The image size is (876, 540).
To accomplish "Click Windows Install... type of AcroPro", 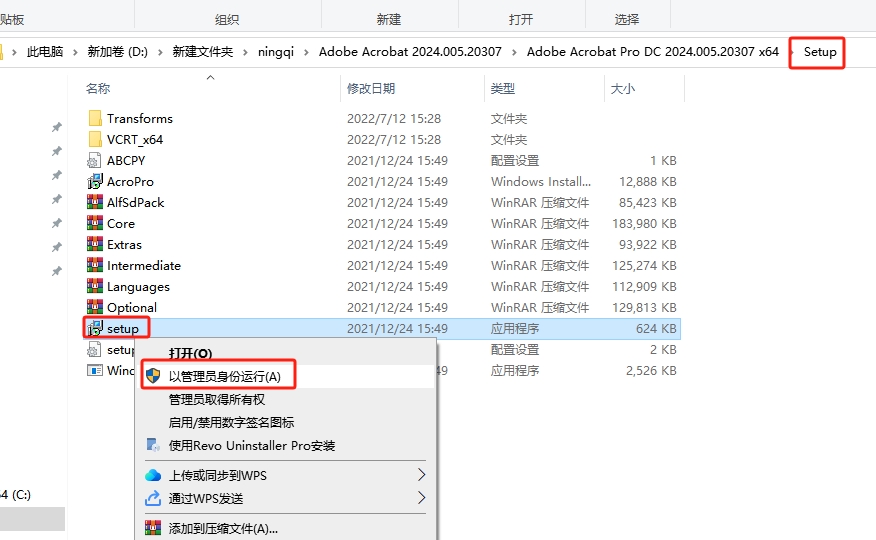I will point(541,181).
